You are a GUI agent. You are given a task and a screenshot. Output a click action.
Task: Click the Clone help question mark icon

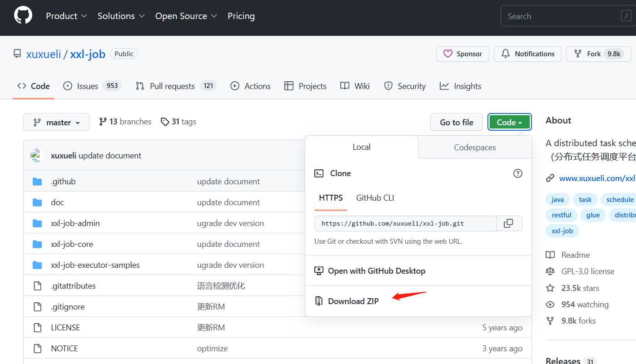point(517,173)
